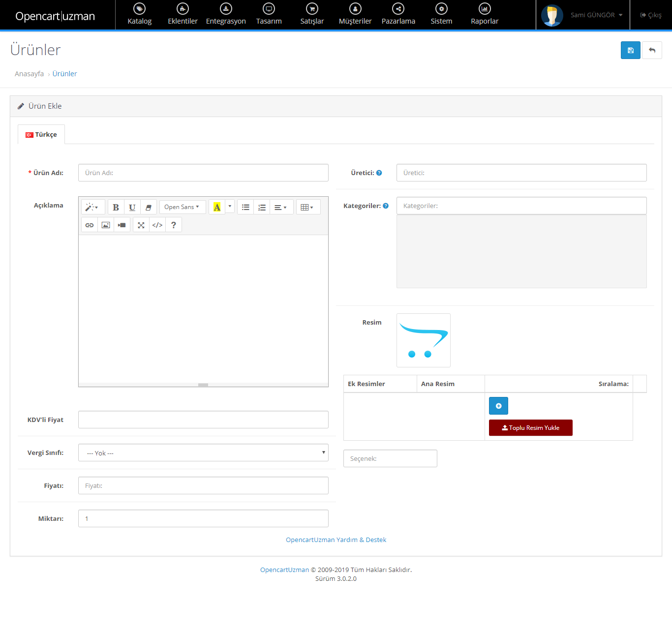Image resolution: width=672 pixels, height=634 pixels.
Task: Insert a video in the editor
Action: coord(122,225)
